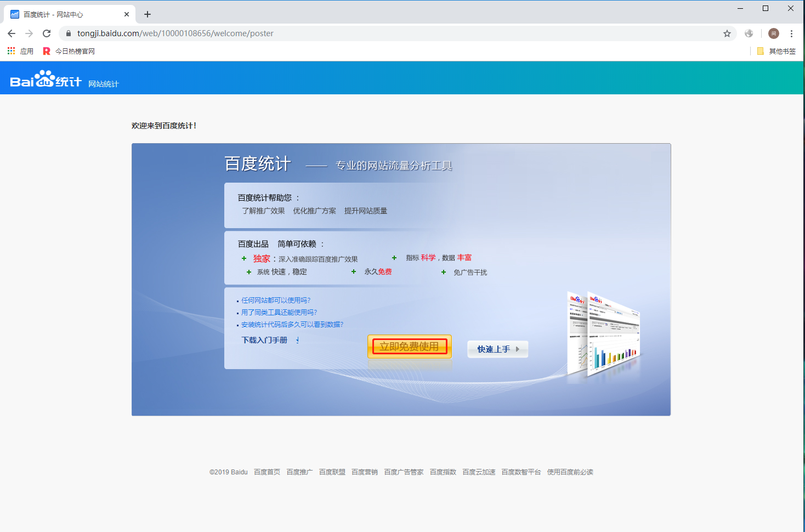Click the 优化推广方案 text

(315, 211)
